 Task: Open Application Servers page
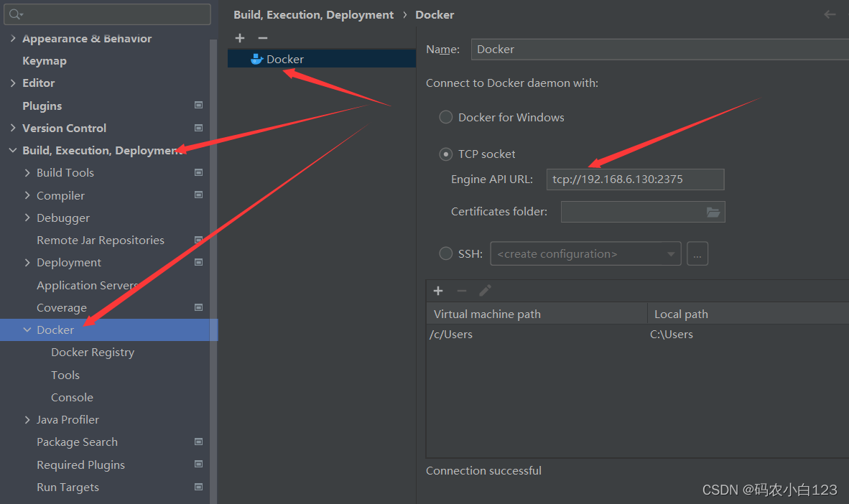87,285
